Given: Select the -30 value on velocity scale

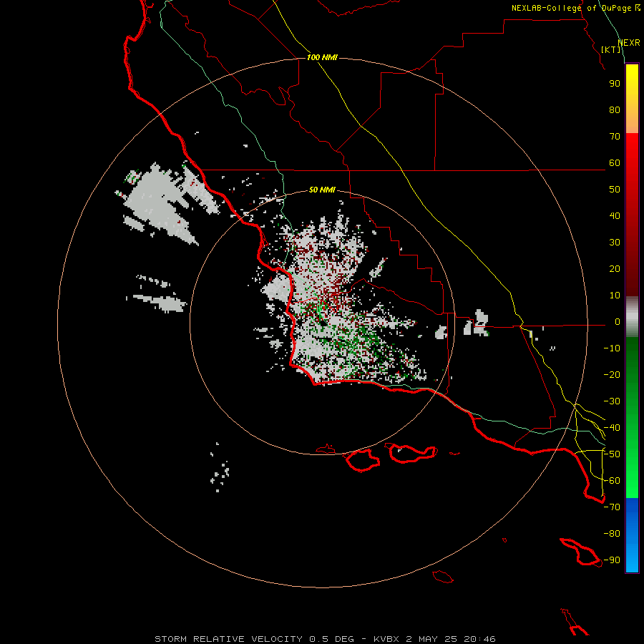Looking at the screenshot, I should (612, 401).
